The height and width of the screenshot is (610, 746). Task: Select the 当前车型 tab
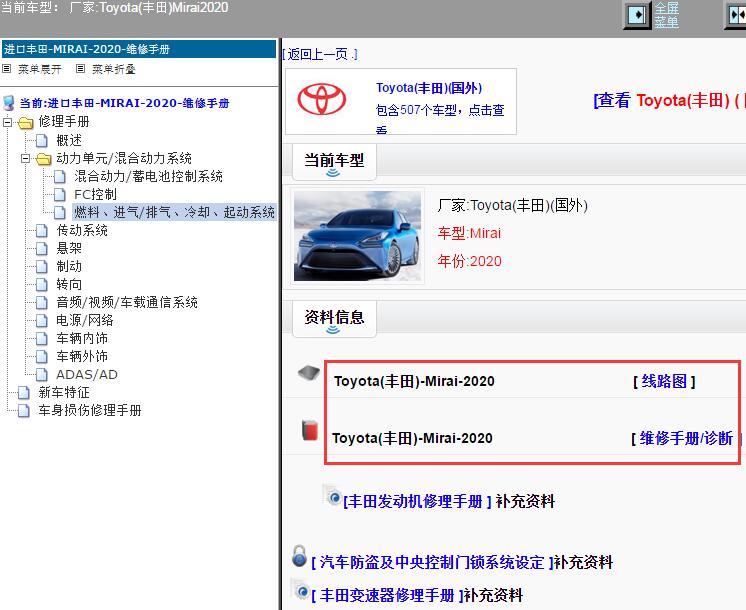point(334,163)
